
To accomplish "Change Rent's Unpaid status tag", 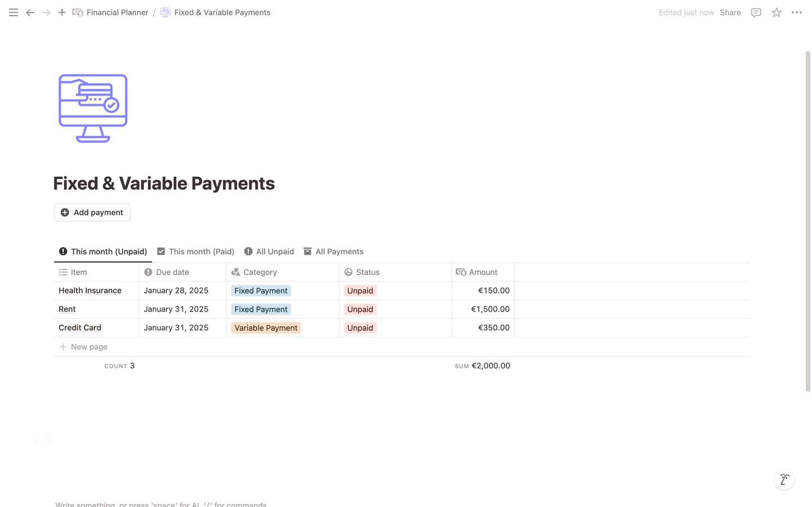I will (360, 309).
